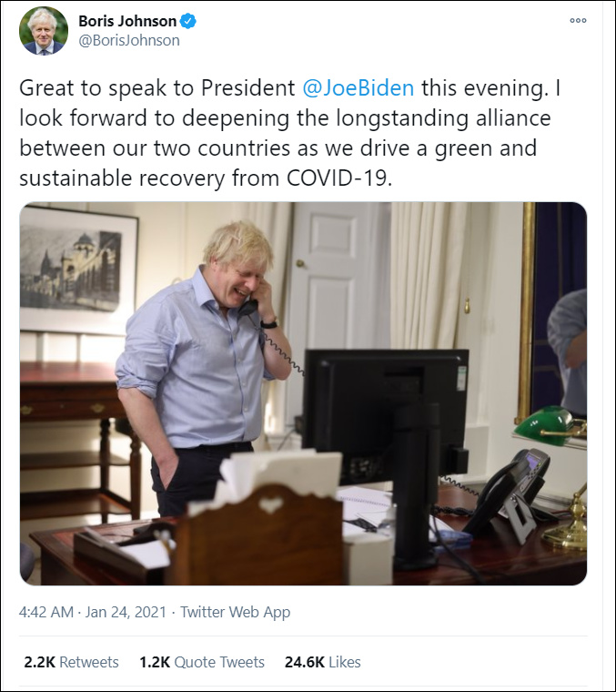
Task: View the 2.2K Retweets list
Action: point(71,662)
